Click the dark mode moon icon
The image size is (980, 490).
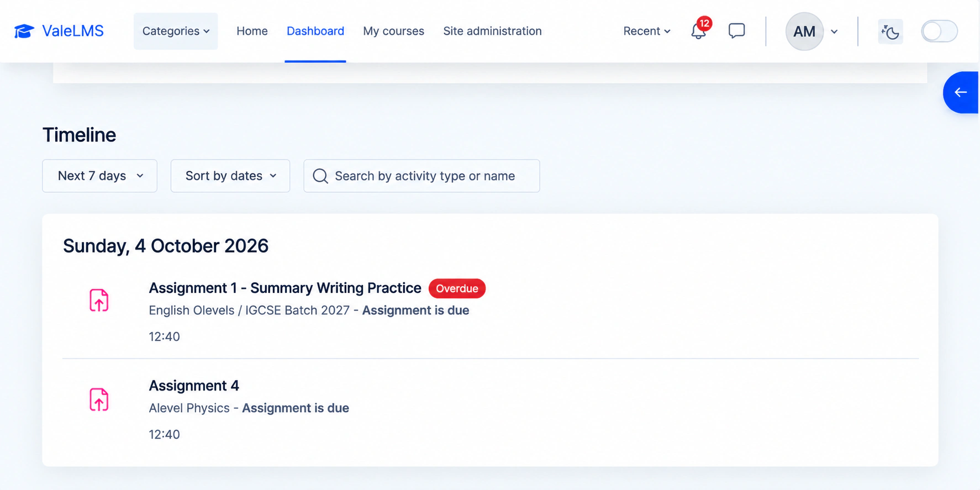[890, 31]
